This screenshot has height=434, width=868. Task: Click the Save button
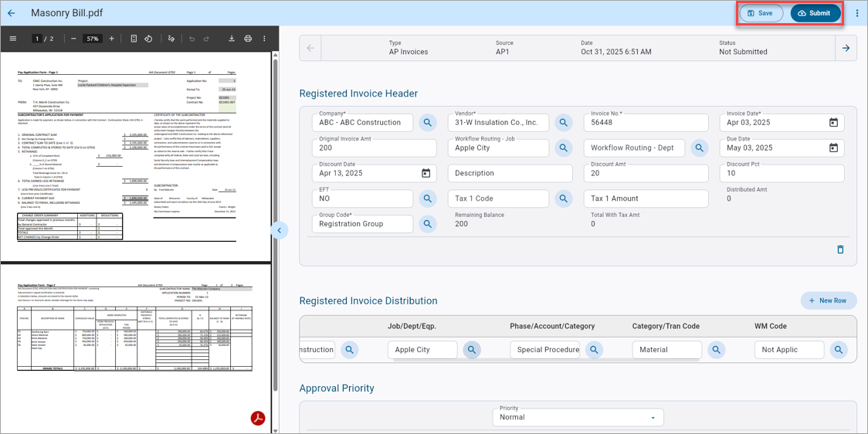pos(761,13)
